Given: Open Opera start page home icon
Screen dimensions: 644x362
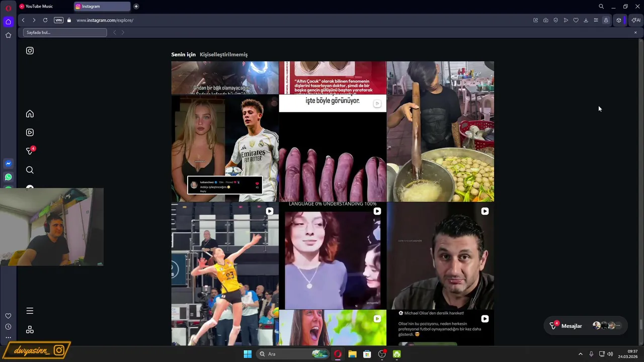Looking at the screenshot, I should click(8, 22).
